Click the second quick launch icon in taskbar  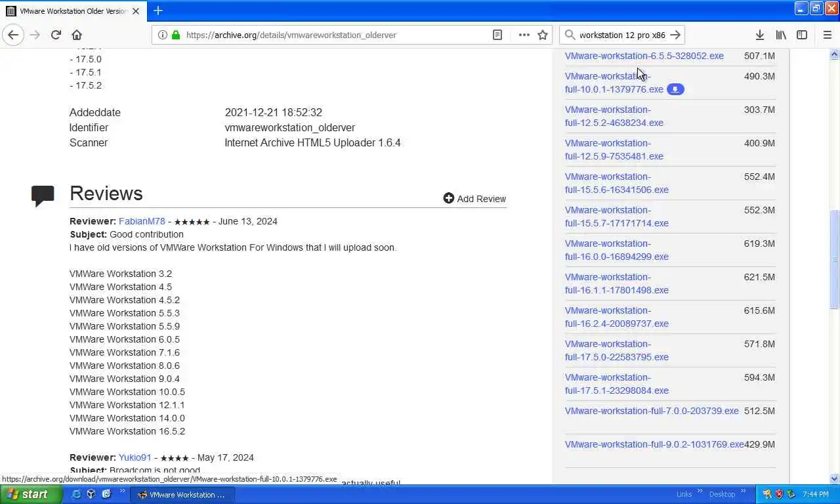click(91, 494)
